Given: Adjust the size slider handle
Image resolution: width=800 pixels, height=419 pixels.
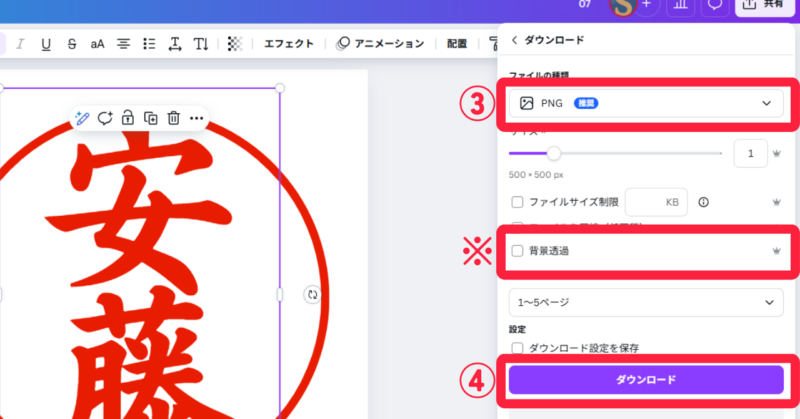Looking at the screenshot, I should 554,153.
